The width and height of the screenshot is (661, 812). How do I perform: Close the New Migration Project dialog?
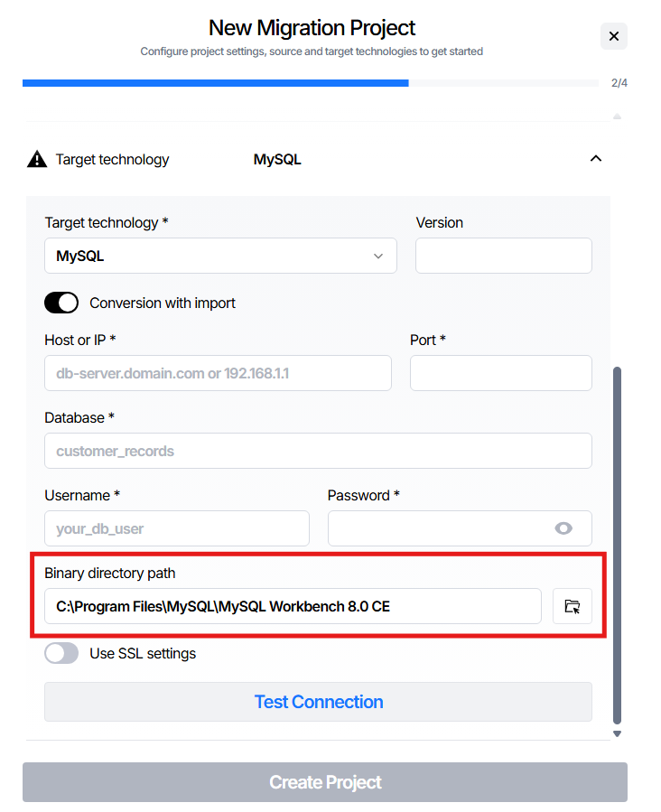point(613,36)
